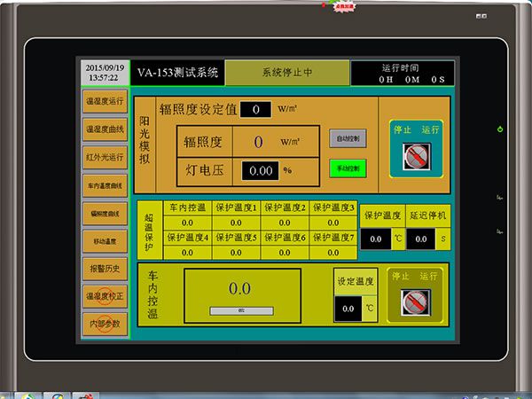Set the 保护温度 value in °C
The height and width of the screenshot is (399, 532).
(376, 239)
